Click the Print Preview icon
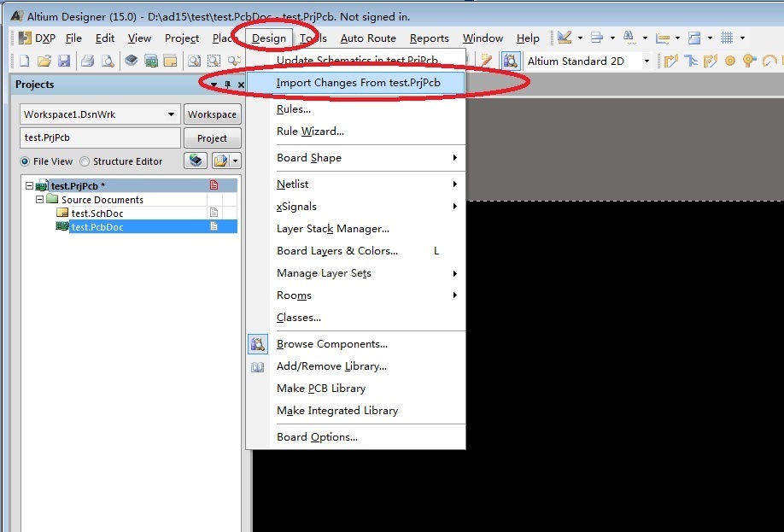 [108, 61]
